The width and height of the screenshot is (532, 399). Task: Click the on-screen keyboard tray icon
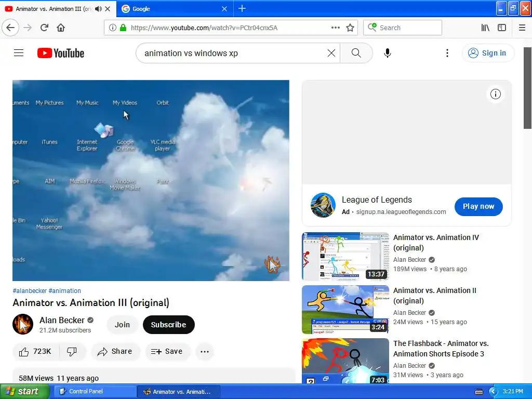click(x=478, y=392)
